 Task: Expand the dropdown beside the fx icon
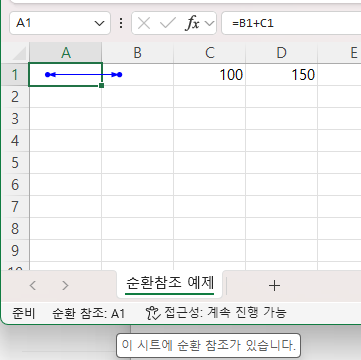209,23
